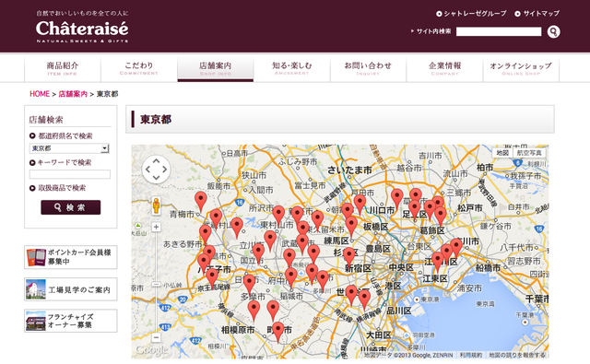The height and width of the screenshot is (364, 590).
Task: Click the 検索 store search button
Action: 71,207
